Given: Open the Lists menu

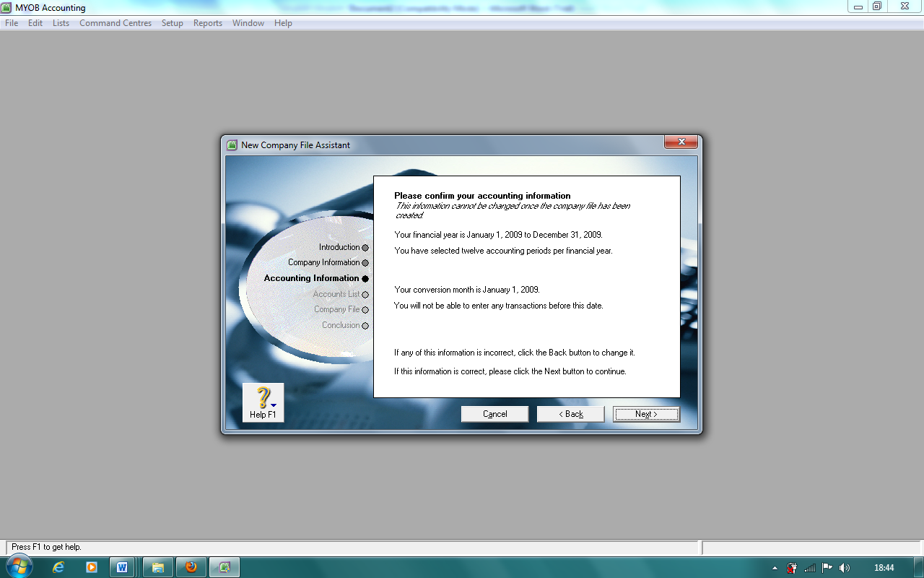Looking at the screenshot, I should 61,23.
